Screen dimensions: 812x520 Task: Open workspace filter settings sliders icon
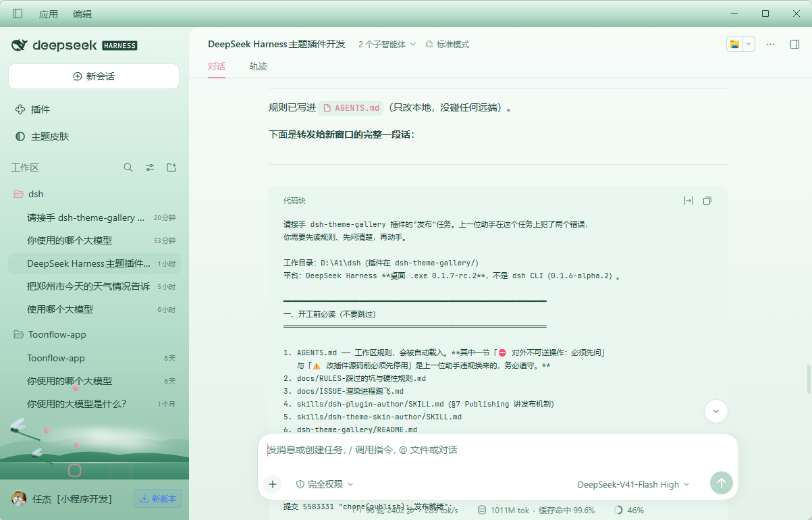point(150,167)
